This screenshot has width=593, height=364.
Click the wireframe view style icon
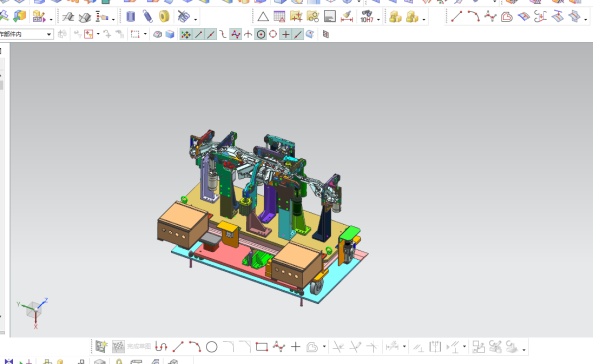(158, 34)
